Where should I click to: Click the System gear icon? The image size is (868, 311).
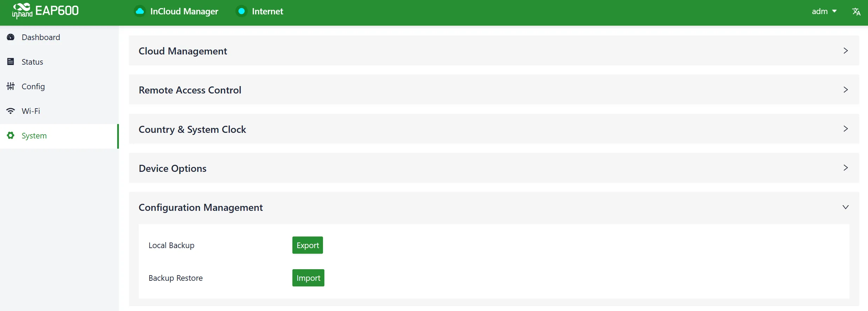point(11,136)
